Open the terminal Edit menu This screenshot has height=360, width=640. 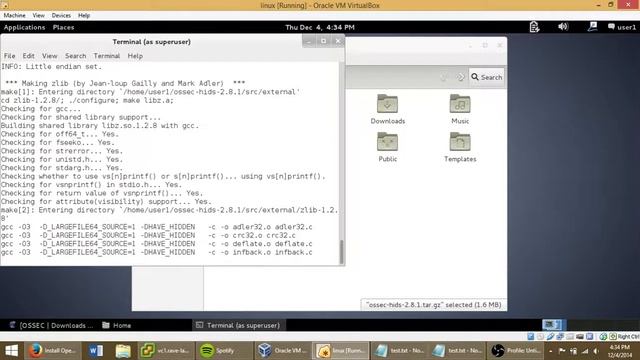pos(29,56)
